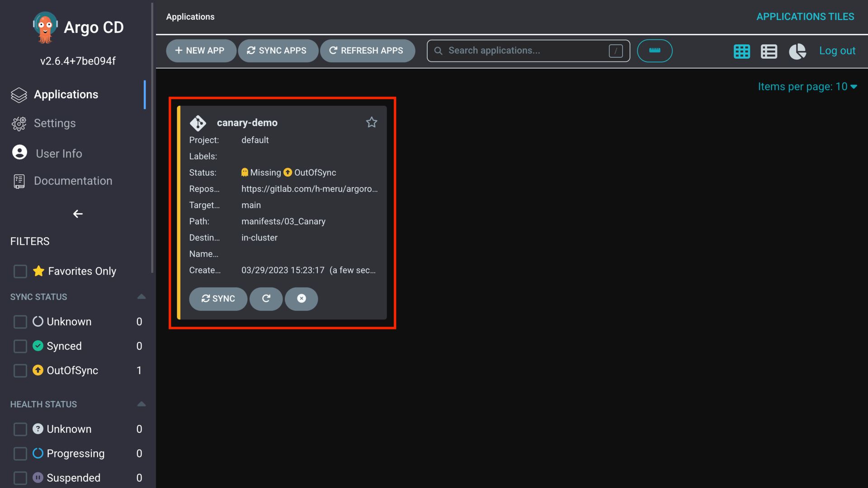Click the Argo CD octopus logo

(45, 26)
